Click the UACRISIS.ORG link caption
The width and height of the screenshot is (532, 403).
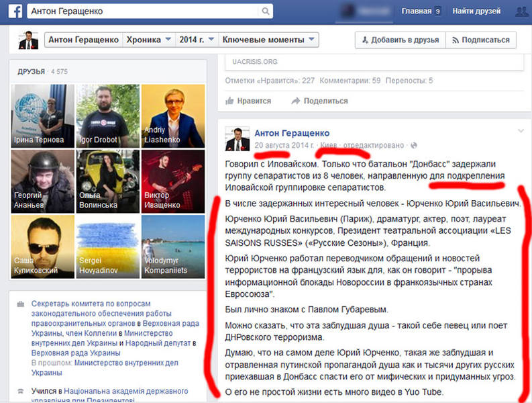(x=255, y=62)
